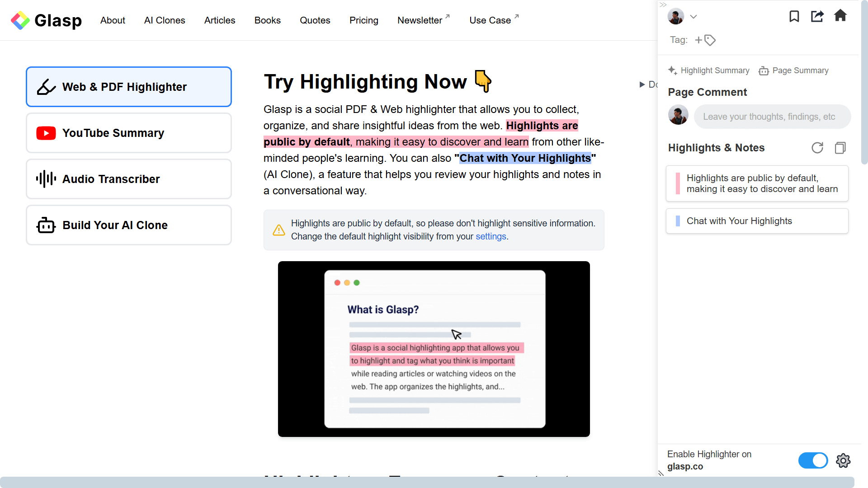Click the sidebar vertical scrollbar
Viewport: 868px width, 488px height.
(x=864, y=81)
